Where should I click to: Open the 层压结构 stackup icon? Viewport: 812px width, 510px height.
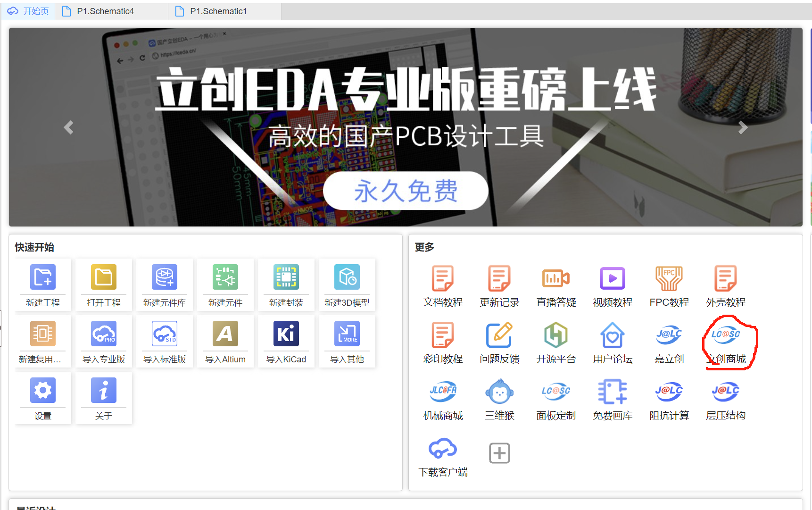pyautogui.click(x=726, y=392)
